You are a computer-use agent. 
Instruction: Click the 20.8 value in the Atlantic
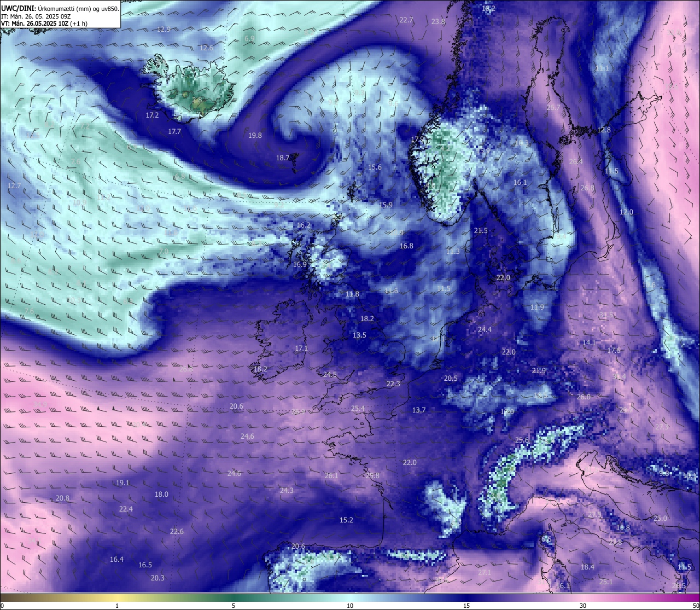coord(63,498)
